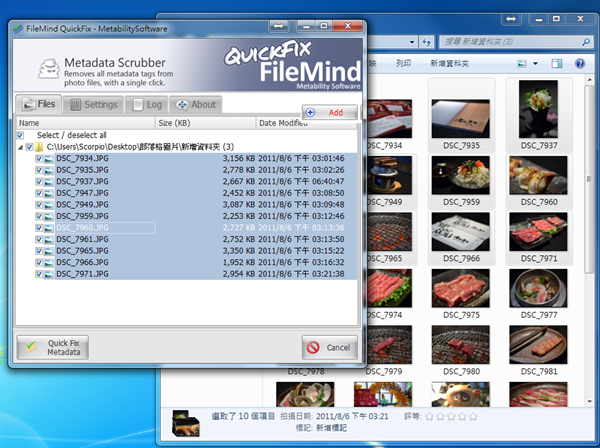The image size is (600, 448).
Task: Open the Explorer address bar dropdown
Action: [x=412, y=42]
